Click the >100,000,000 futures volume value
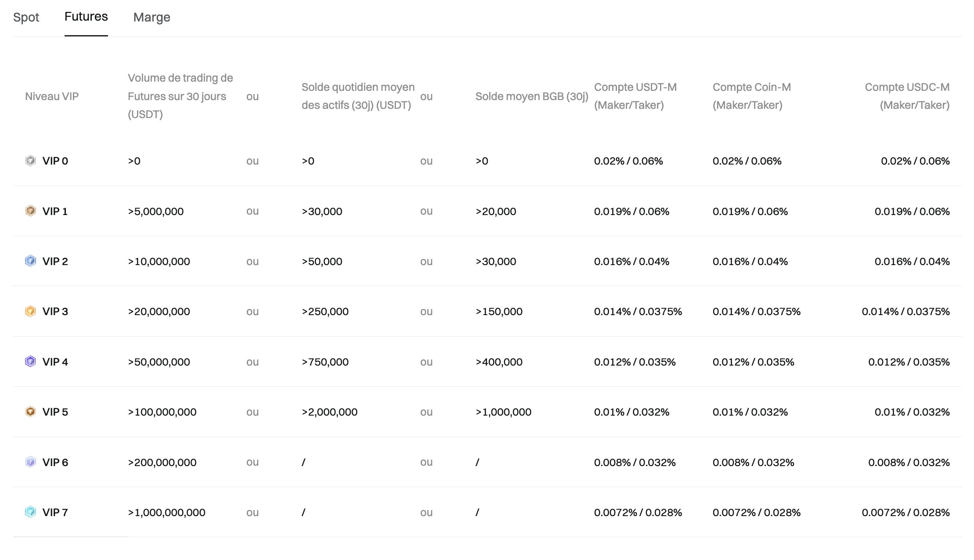974x560 pixels. (x=162, y=412)
